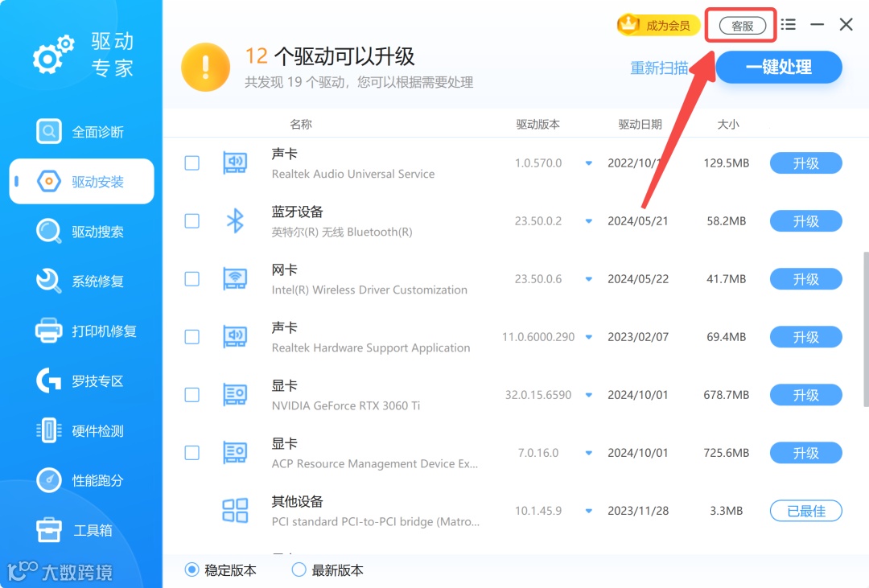
Task: Check the Intel Wireless Driver Customization checkbox
Action: click(x=192, y=279)
